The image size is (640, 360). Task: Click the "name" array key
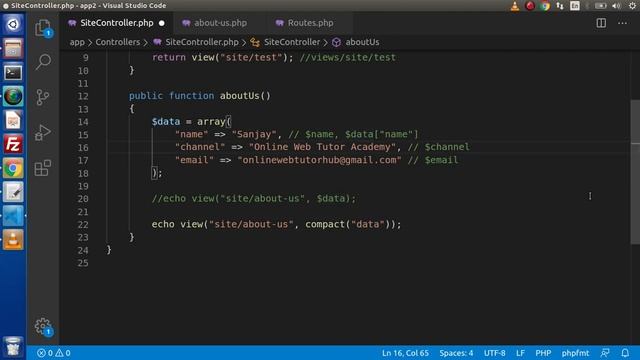pos(191,134)
